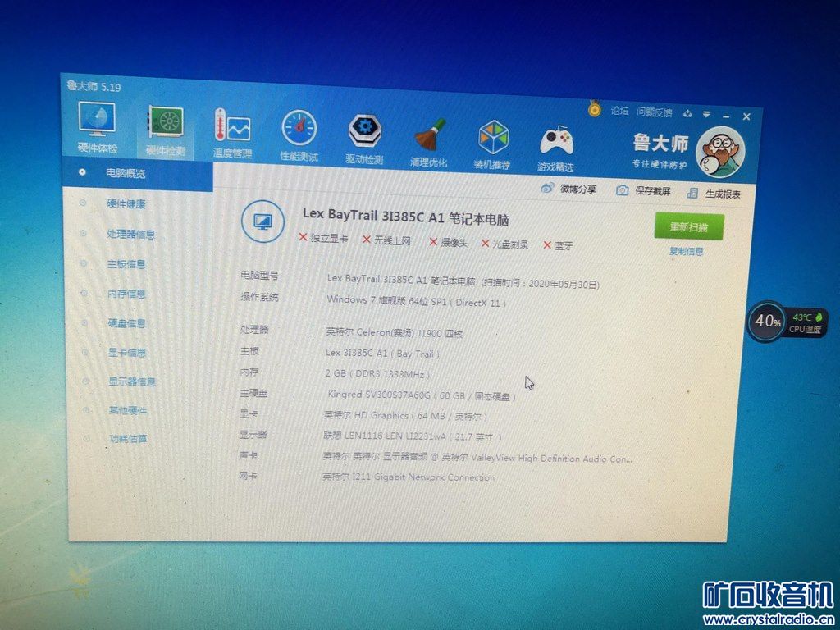
Task: Click the 论坛 forum link
Action: (x=620, y=111)
